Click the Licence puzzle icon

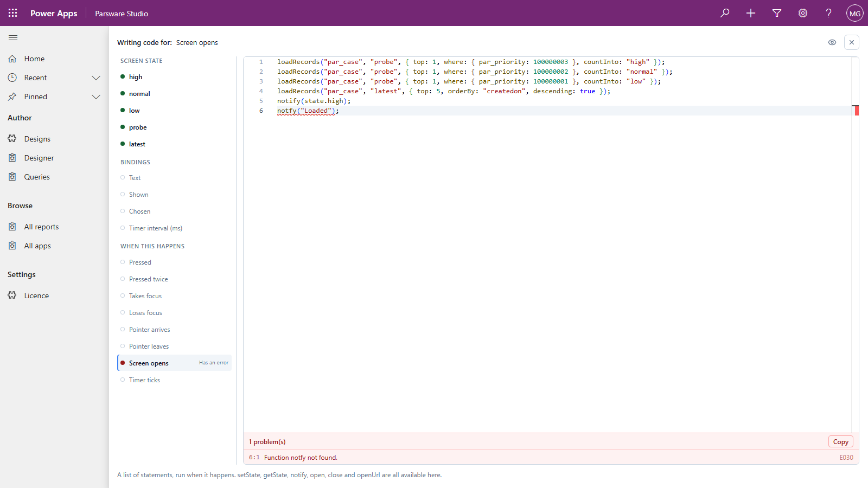(x=12, y=296)
